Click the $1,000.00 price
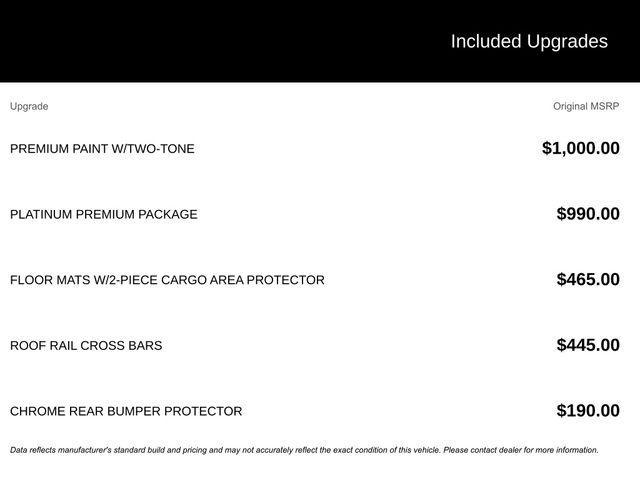This screenshot has width=640, height=480. pyautogui.click(x=580, y=148)
